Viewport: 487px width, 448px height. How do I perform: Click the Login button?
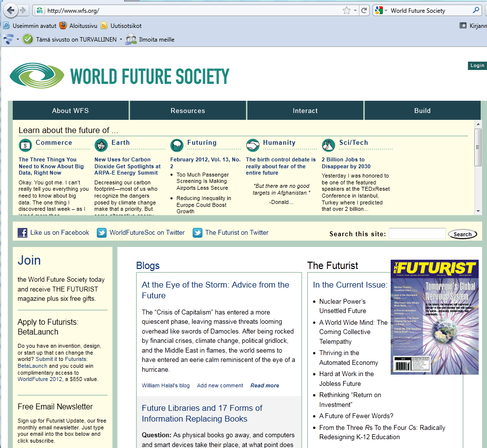point(477,66)
